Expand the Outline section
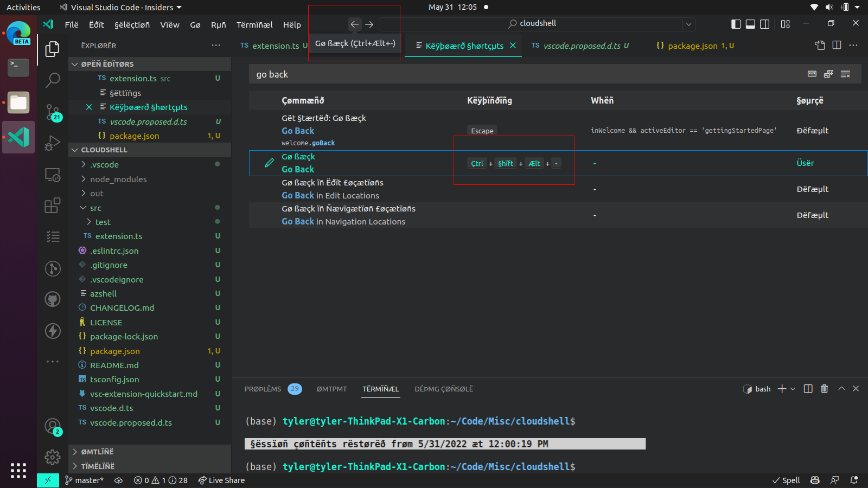Viewport: 868px width, 488px height. [150, 452]
